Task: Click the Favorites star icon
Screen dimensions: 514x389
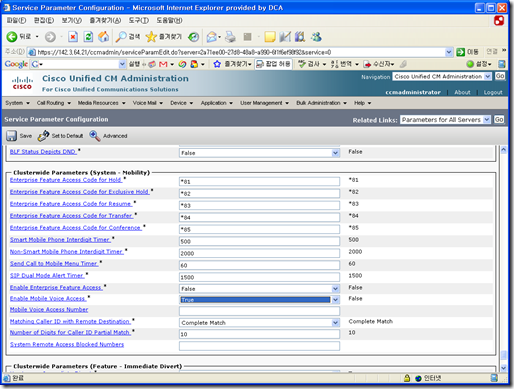Action: click(151, 37)
